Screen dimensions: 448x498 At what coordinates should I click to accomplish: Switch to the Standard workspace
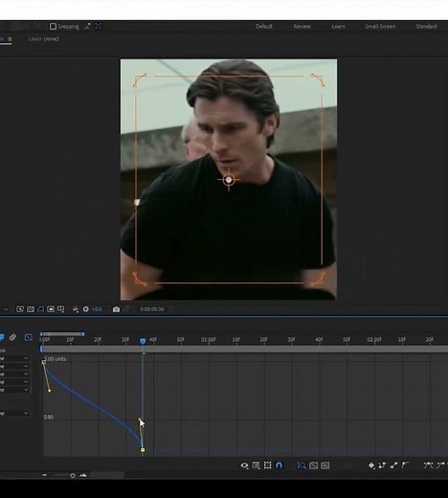click(x=426, y=27)
